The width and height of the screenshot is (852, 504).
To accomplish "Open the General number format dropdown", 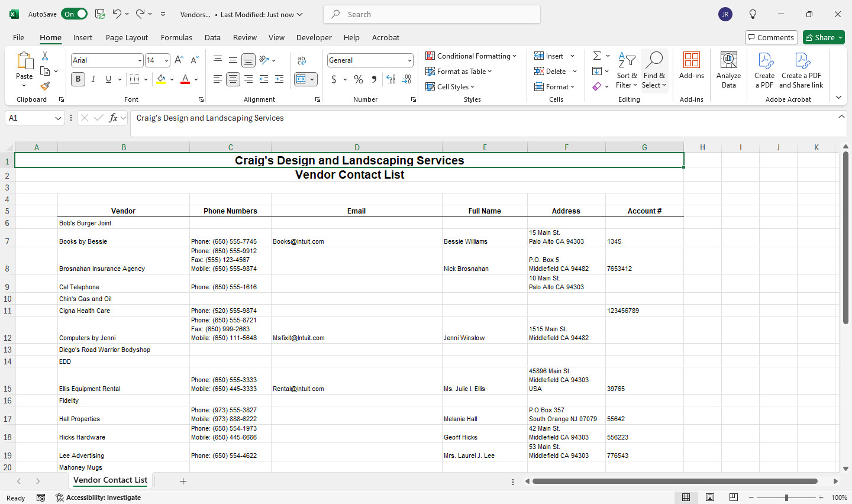I will (x=409, y=60).
